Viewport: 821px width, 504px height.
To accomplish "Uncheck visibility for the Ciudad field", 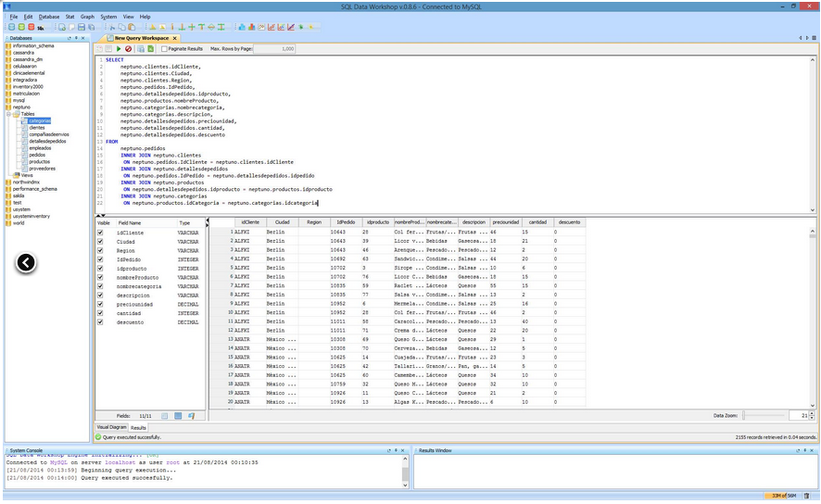I will click(101, 242).
